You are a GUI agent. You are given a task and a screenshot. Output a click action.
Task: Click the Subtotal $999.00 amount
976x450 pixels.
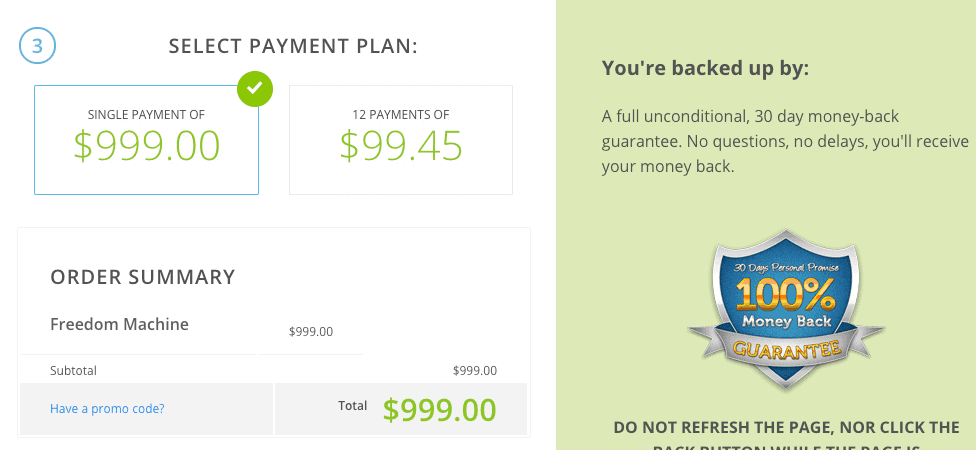pyautogui.click(x=475, y=371)
